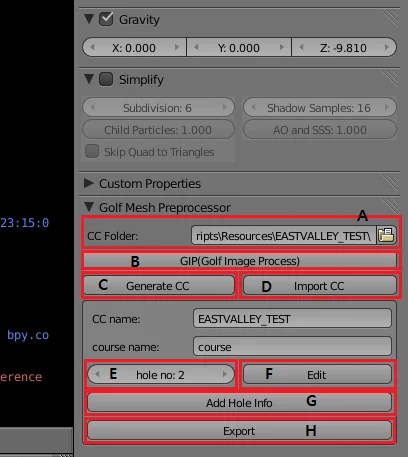The width and height of the screenshot is (408, 457).
Task: Collapse the Simplify panel triangle
Action: (x=89, y=79)
